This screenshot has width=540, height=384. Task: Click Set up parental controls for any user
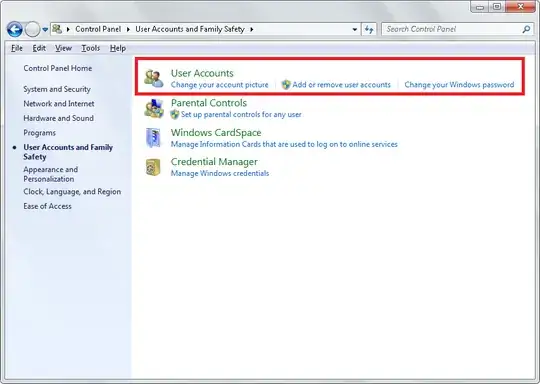point(241,114)
